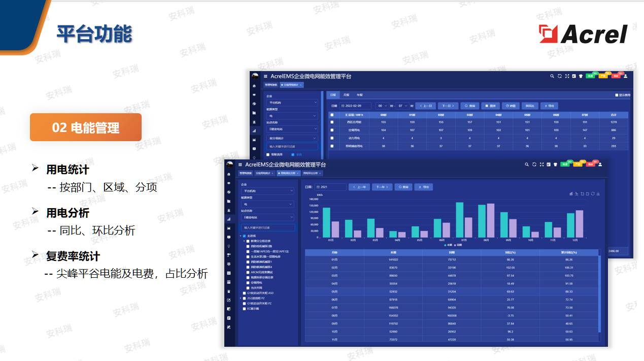Open the user profile icon in back window

pyautogui.click(x=625, y=76)
